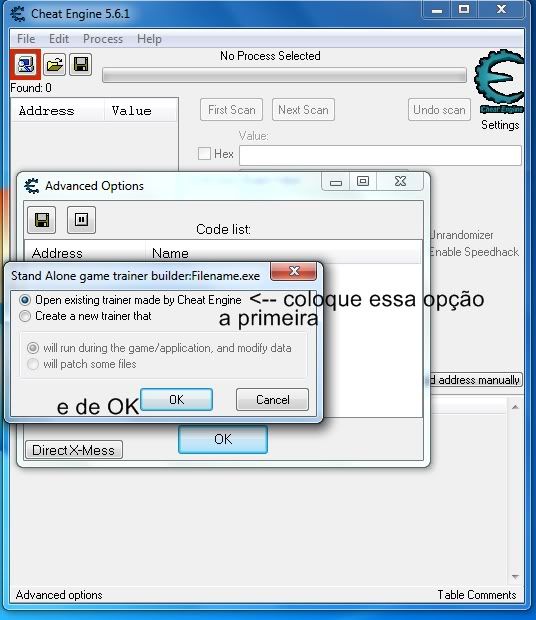
Task: Click into the Value input field
Action: tap(380, 155)
